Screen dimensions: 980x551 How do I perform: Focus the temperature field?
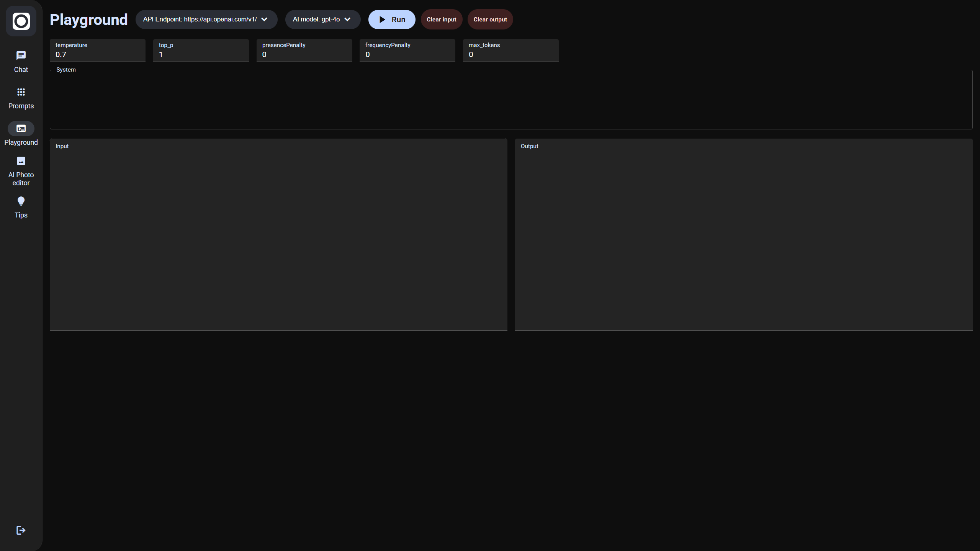(98, 54)
